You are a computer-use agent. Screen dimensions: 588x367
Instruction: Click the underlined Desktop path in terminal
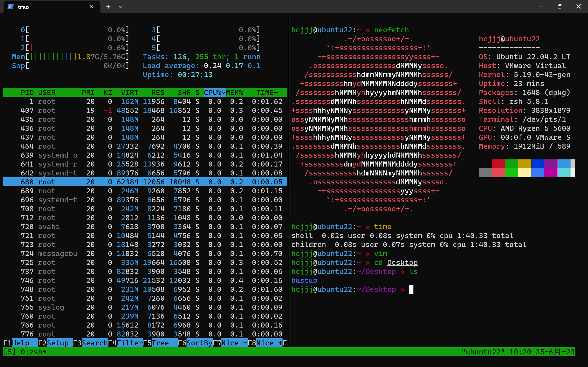[402, 262]
